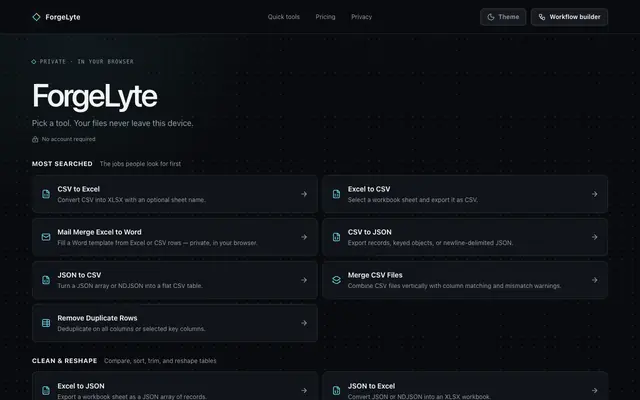Click 'Fill a Word template' description text
Screen dimensions: 640x400
[x=157, y=243]
